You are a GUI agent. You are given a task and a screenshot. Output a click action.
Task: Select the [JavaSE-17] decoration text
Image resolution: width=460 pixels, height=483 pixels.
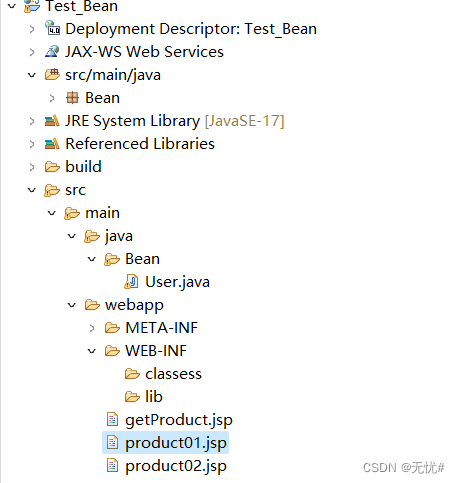click(244, 121)
